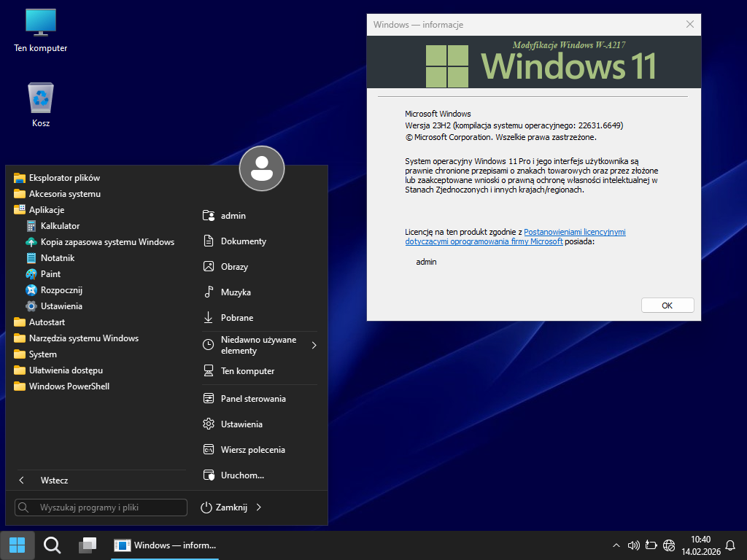The width and height of the screenshot is (747, 560).
Task: Open the shutdown options arrow beside Zamknij
Action: [260, 507]
